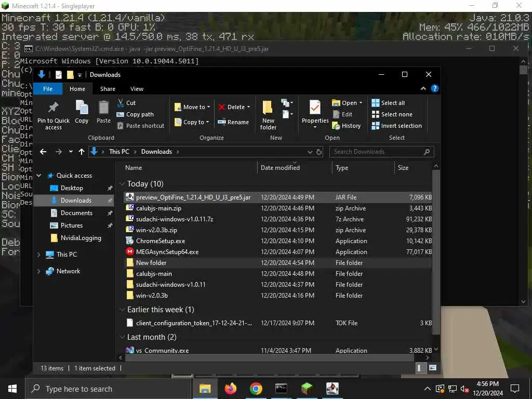Screen dimensions: 532x399
Task: Expand Network in navigation pane
Action: click(x=38, y=271)
